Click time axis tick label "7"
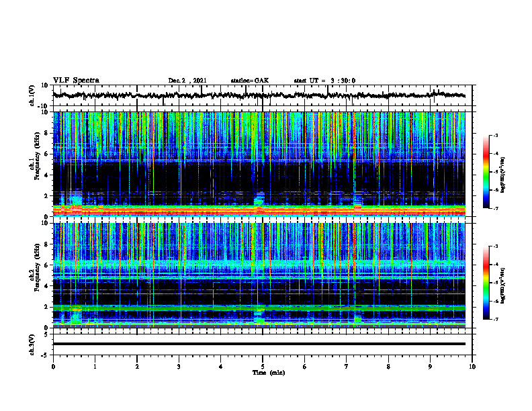 coord(347,367)
